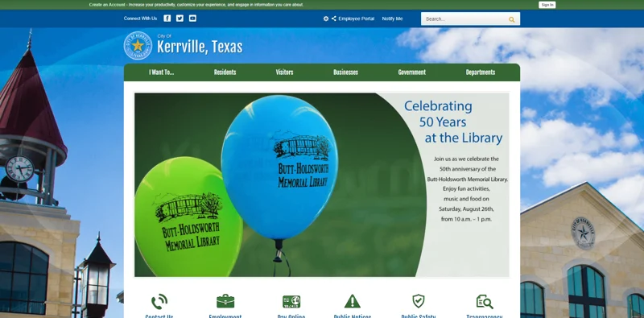
Task: Click the site tools gear icon
Action: [x=326, y=19]
